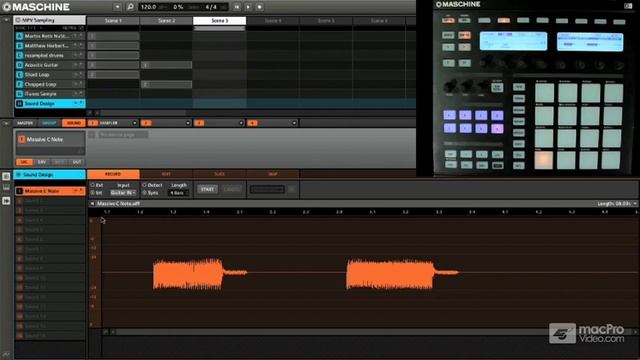Open the MAP sampling tab
640x360 pixels.
(x=273, y=174)
